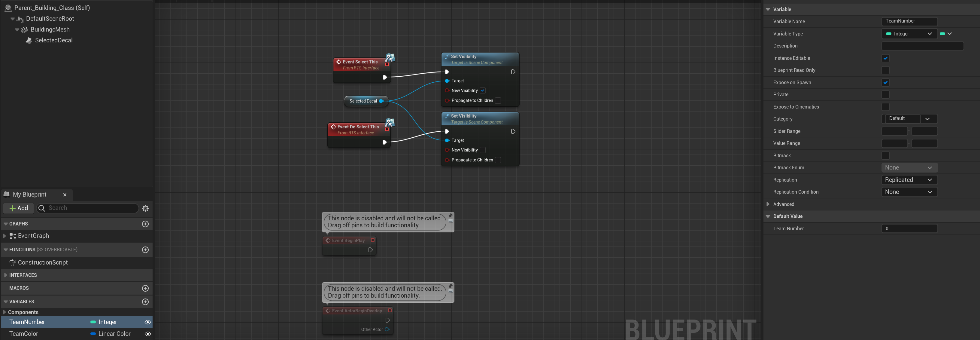Open the Replication dropdown
The width and height of the screenshot is (980, 340).
click(909, 180)
